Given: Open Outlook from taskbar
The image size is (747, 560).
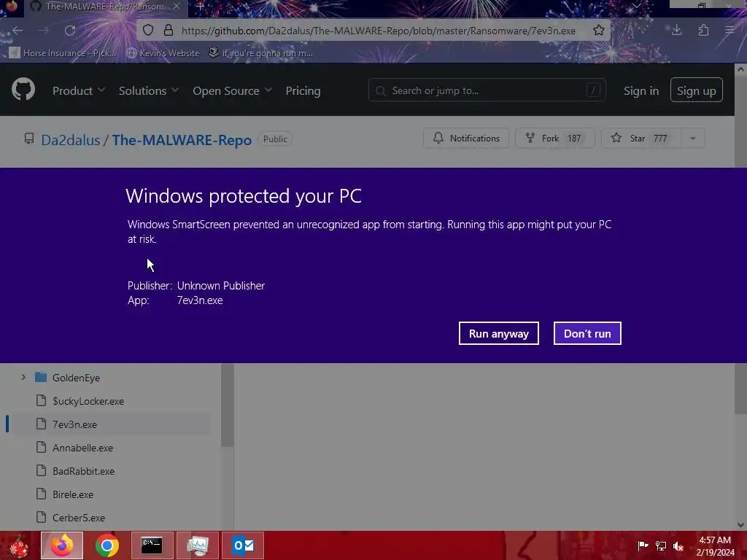Looking at the screenshot, I should pyautogui.click(x=243, y=545).
